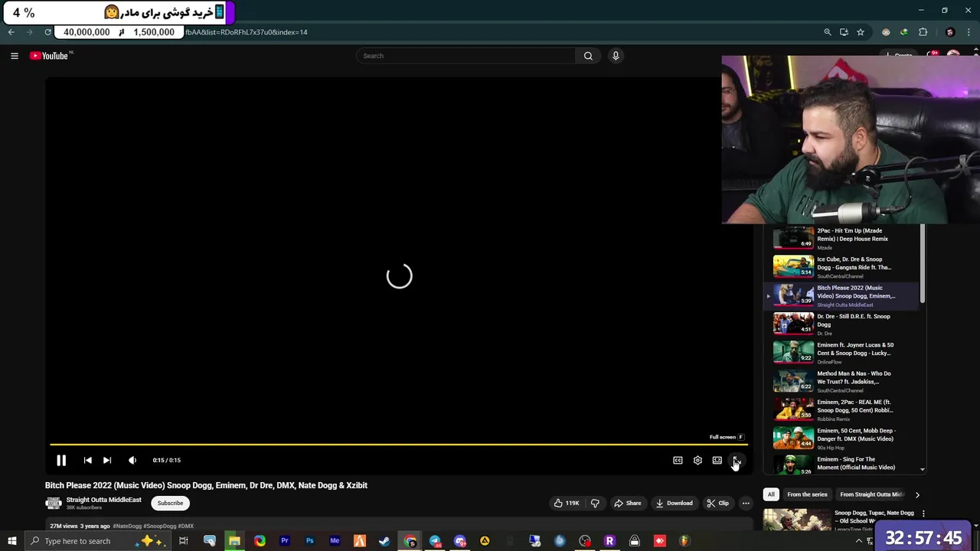Click the YouTube search input field
Screen dimensions: 980x551
pyautogui.click(x=465, y=55)
